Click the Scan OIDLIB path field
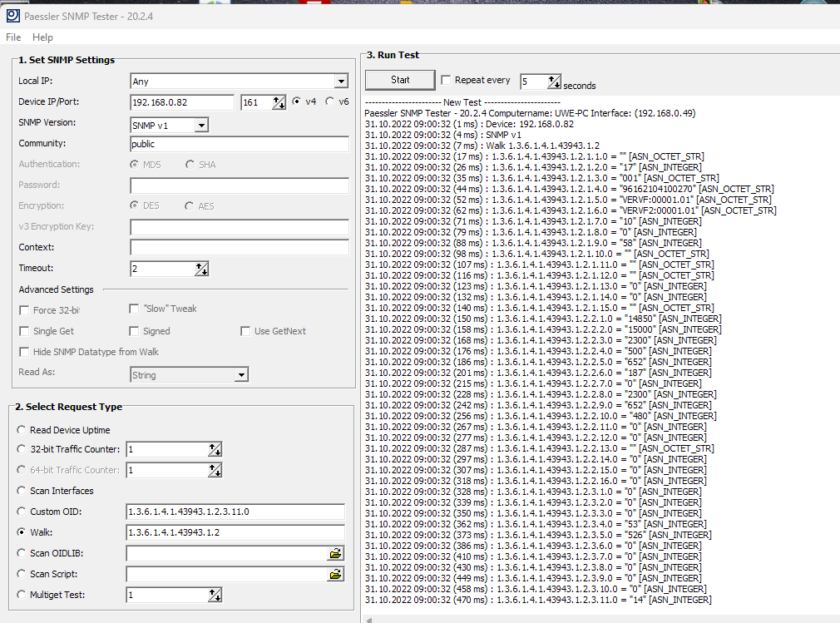This screenshot has width=840, height=623. (x=226, y=553)
